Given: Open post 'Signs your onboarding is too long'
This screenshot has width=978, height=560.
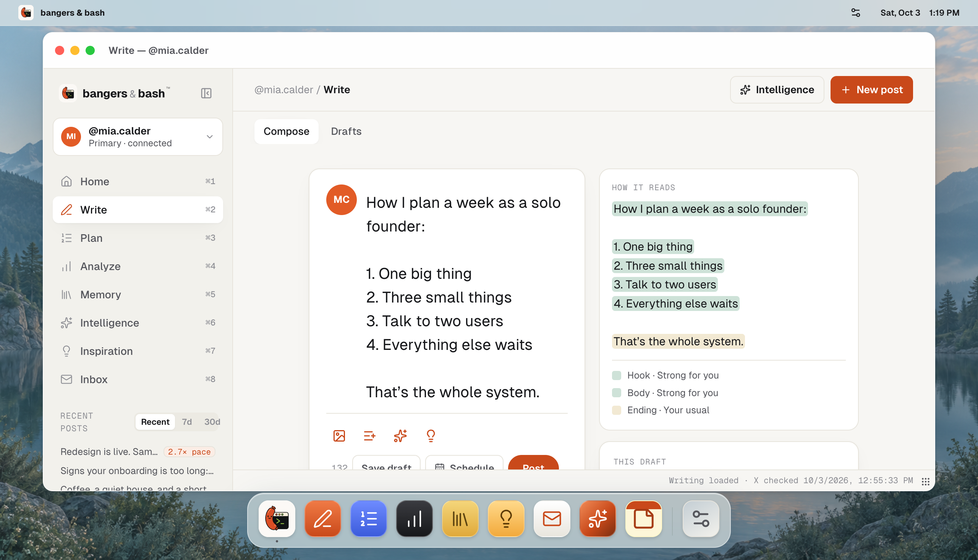Looking at the screenshot, I should (x=137, y=471).
